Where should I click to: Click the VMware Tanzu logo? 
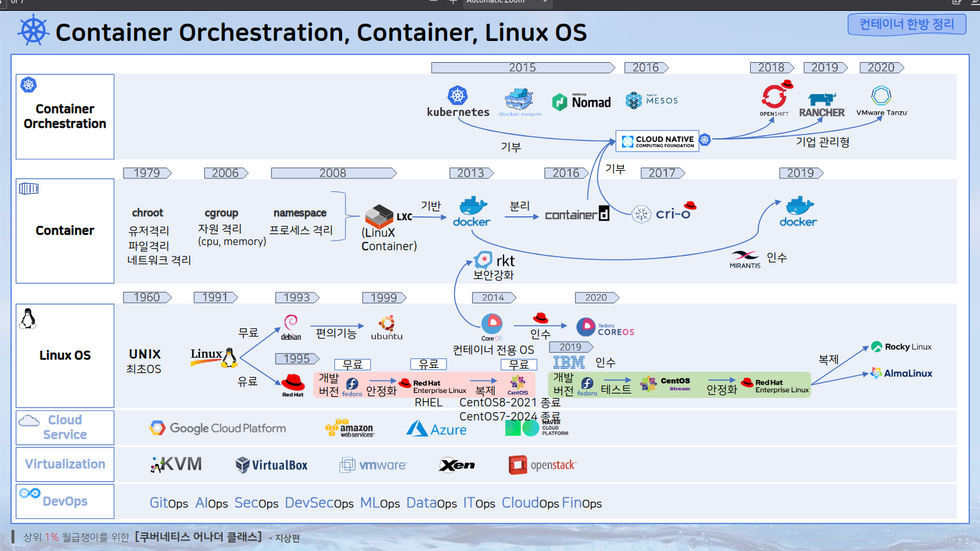click(882, 101)
